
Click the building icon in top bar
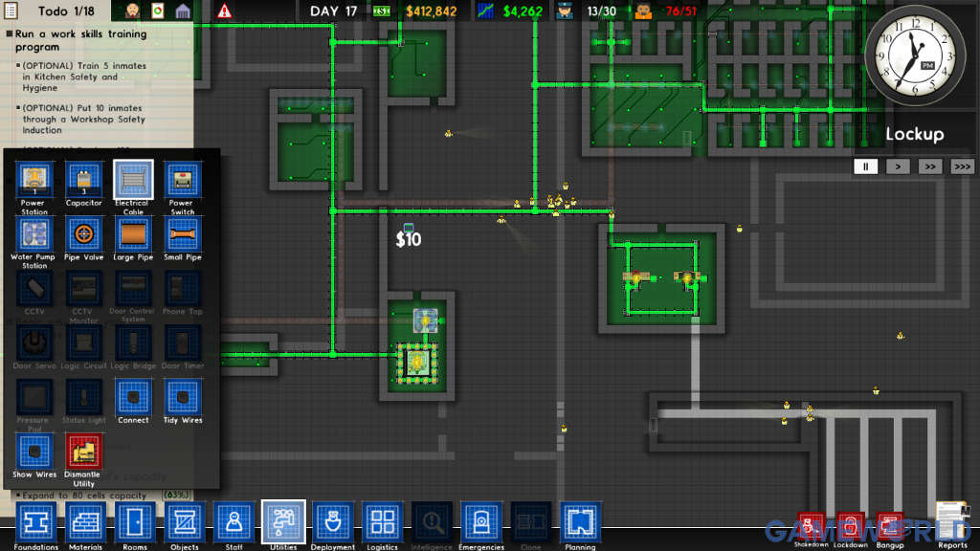pyautogui.click(x=183, y=11)
